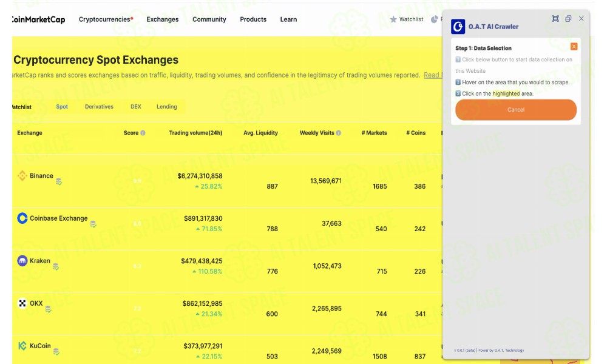Click the Read More link after the description
This screenshot has width=607, height=364.
433,75
